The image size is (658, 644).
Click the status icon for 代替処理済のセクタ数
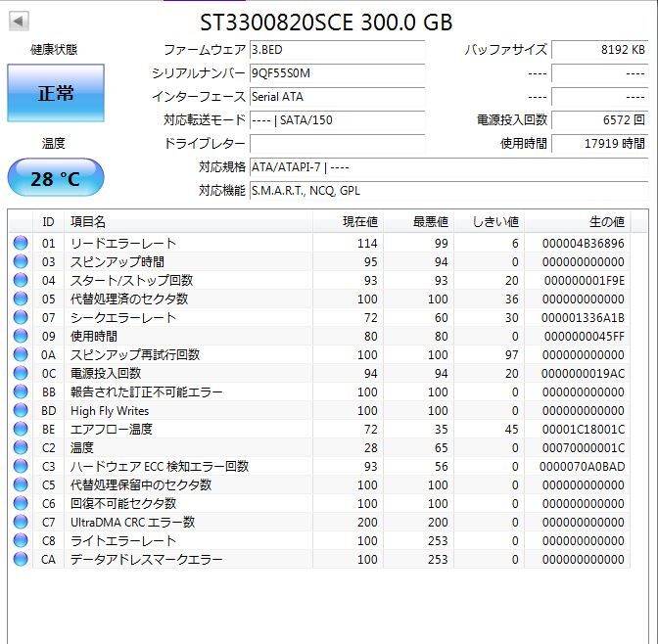pyautogui.click(x=21, y=299)
